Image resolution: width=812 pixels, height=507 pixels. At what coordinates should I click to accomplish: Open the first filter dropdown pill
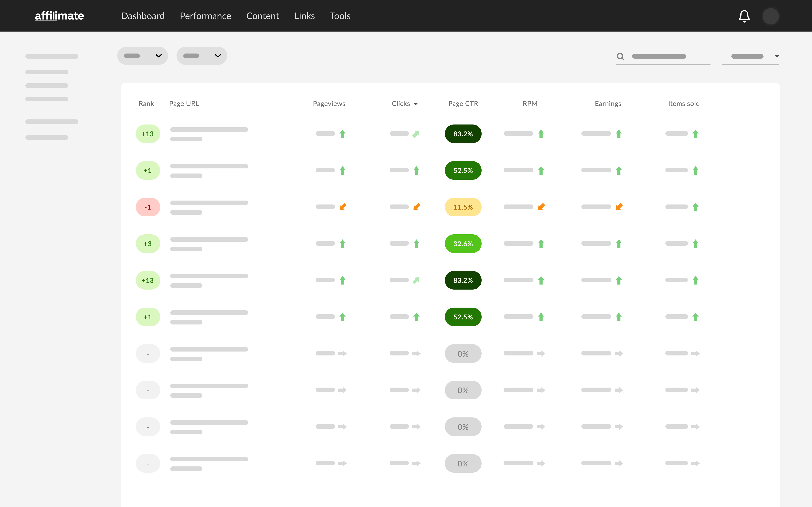143,56
